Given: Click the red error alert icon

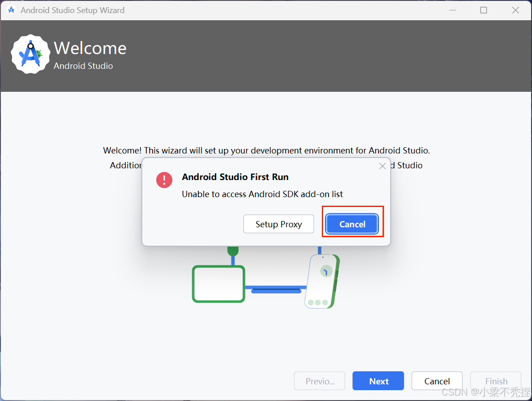Looking at the screenshot, I should [164, 180].
